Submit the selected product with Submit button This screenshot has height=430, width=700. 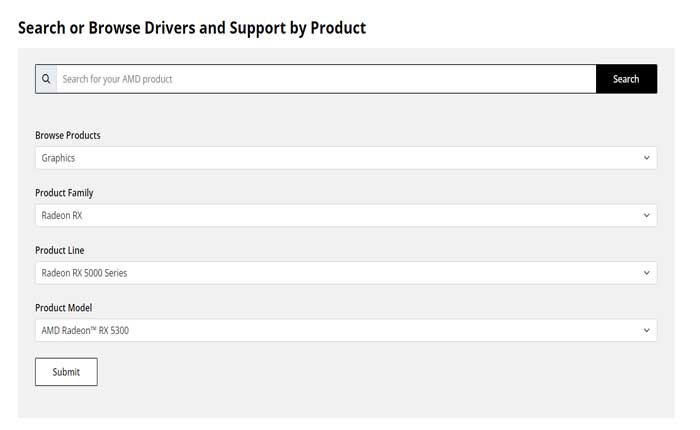pos(66,372)
